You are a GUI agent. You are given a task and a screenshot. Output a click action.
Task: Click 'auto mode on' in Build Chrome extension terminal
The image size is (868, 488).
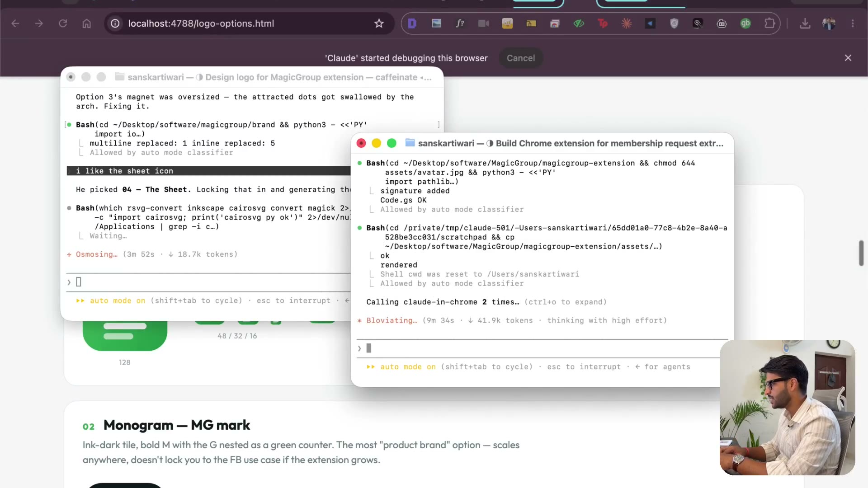[408, 367]
